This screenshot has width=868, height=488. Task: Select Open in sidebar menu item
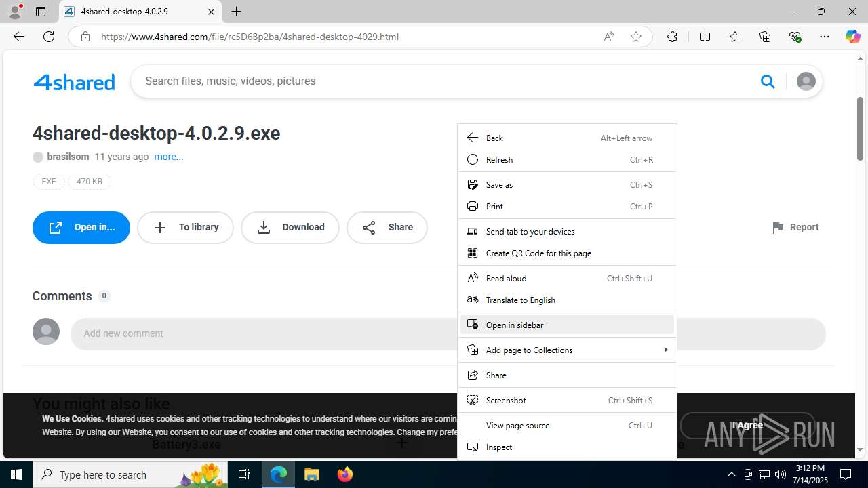click(567, 325)
